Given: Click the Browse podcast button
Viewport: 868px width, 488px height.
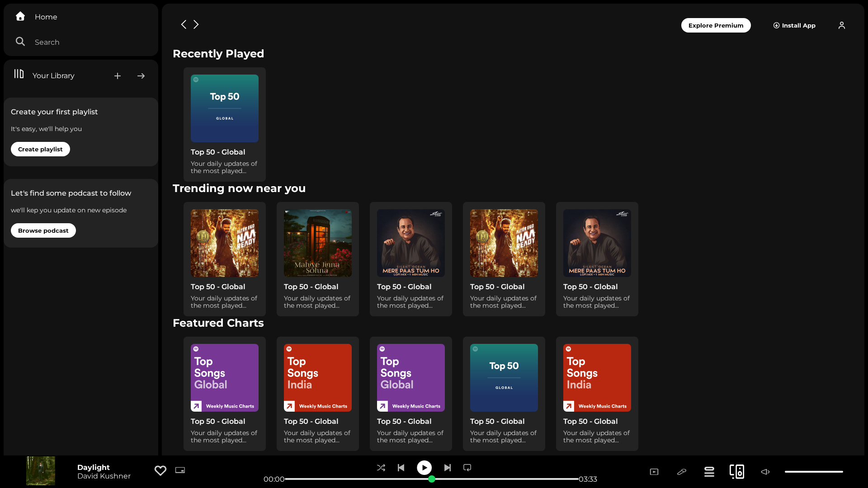Looking at the screenshot, I should pos(43,230).
